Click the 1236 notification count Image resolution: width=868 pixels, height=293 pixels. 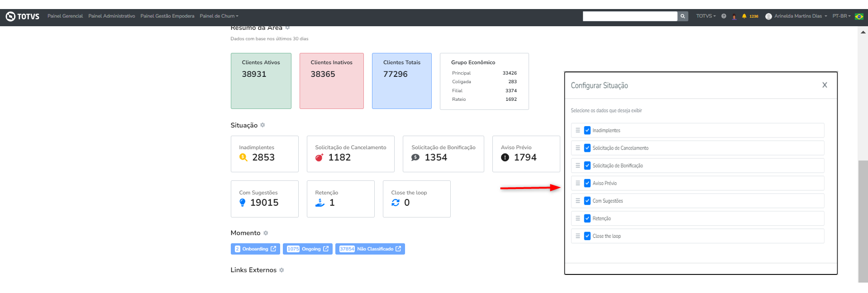click(754, 17)
